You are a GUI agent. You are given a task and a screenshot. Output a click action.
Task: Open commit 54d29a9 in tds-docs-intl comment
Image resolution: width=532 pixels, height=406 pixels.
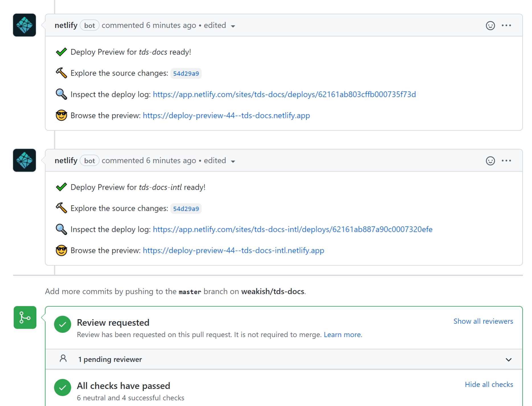[186, 209]
